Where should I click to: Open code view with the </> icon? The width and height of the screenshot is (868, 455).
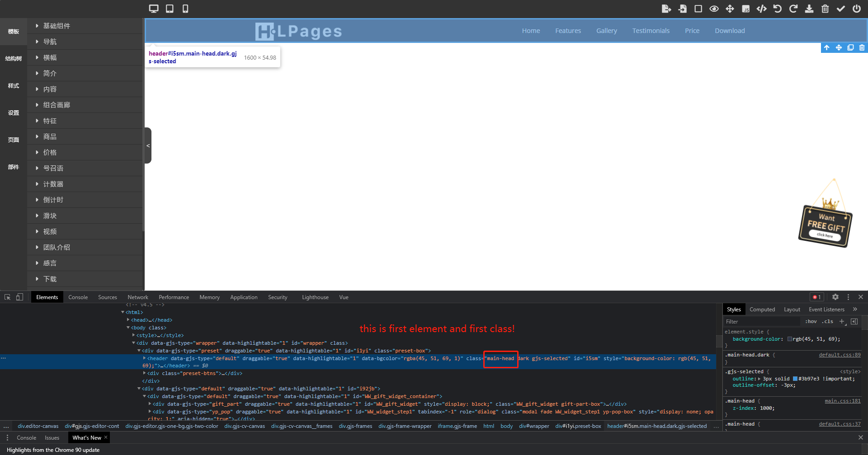point(762,9)
